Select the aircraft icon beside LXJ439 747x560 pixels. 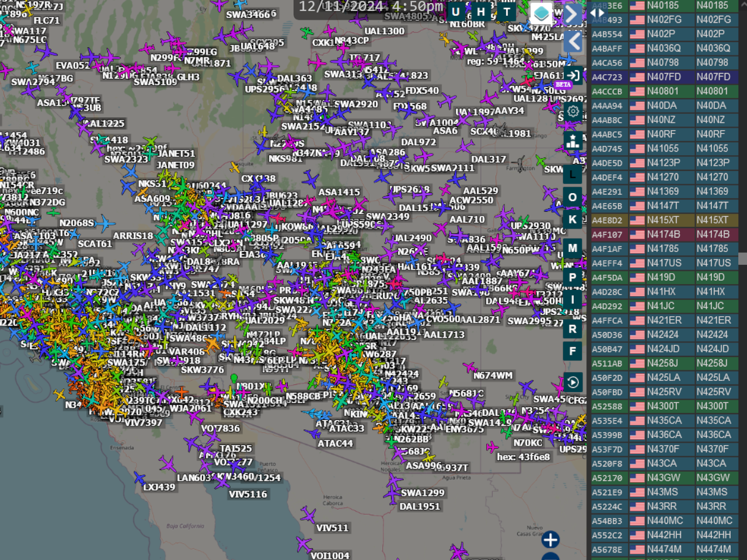(x=139, y=479)
